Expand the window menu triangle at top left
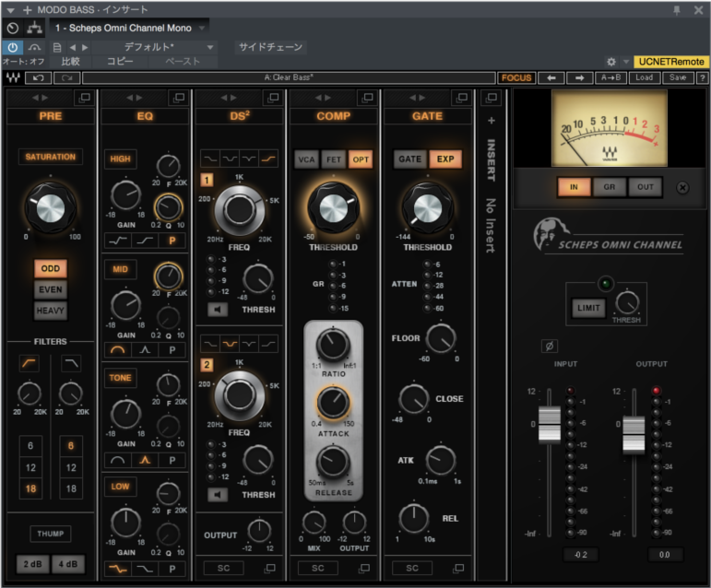The height and width of the screenshot is (588, 711). (x=11, y=10)
